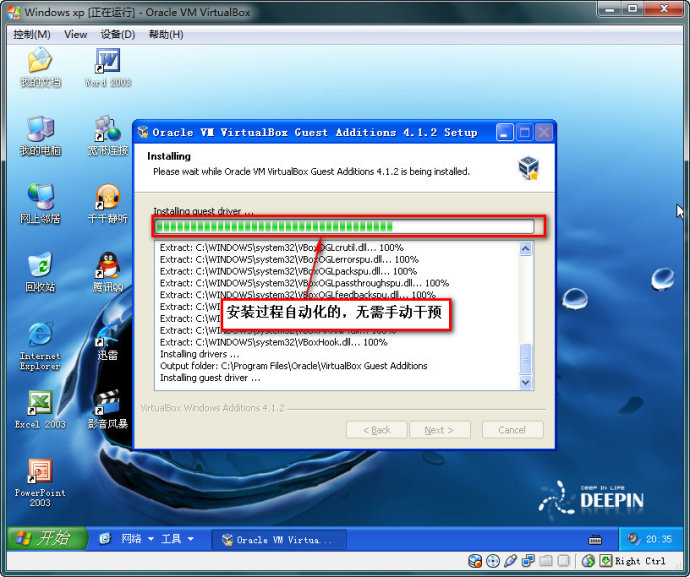The image size is (690, 577).
Task: Click the VirtualBox video capture status icon
Action: [563, 561]
